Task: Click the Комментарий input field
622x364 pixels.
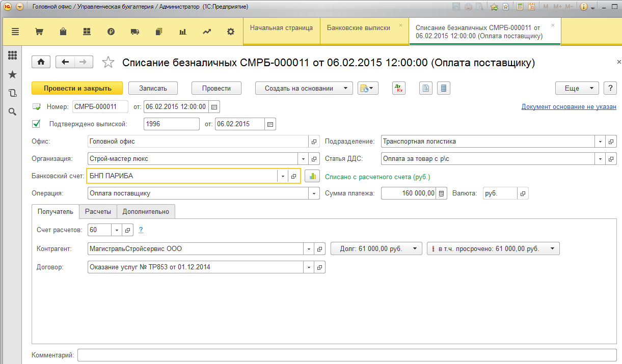Action: (x=347, y=355)
